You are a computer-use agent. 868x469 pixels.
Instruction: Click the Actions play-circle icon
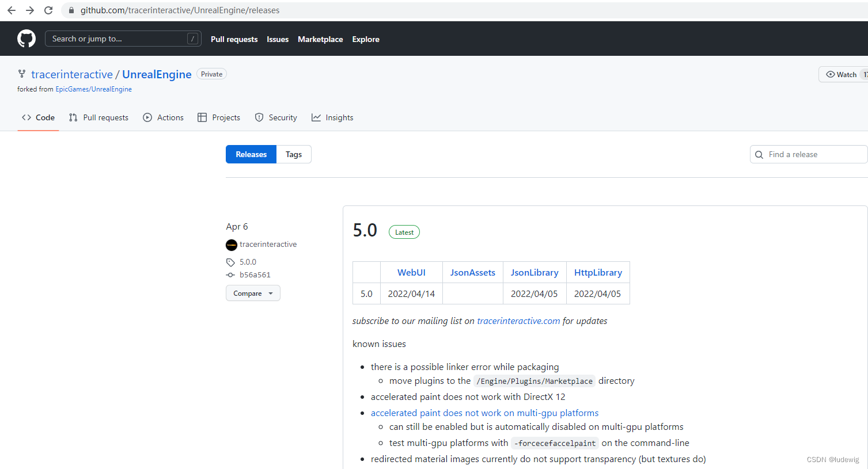pos(147,117)
